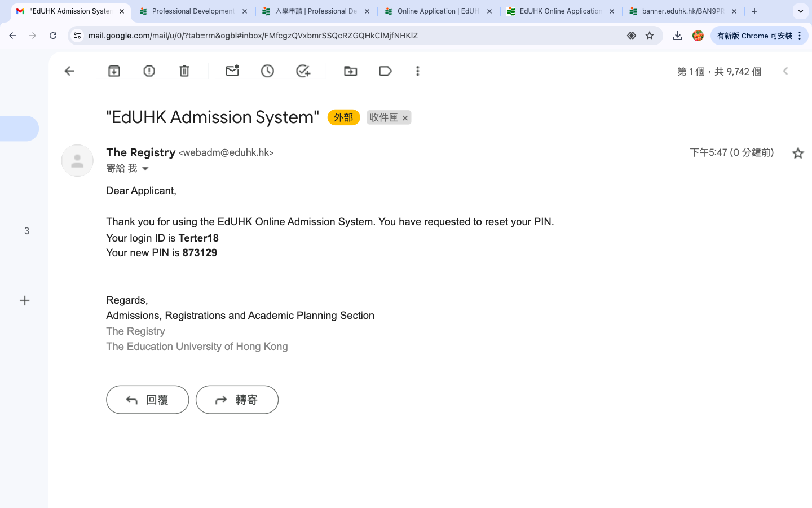Switch to the banner.eduhk.hk tab
Screen dimensions: 812x508
[682, 11]
